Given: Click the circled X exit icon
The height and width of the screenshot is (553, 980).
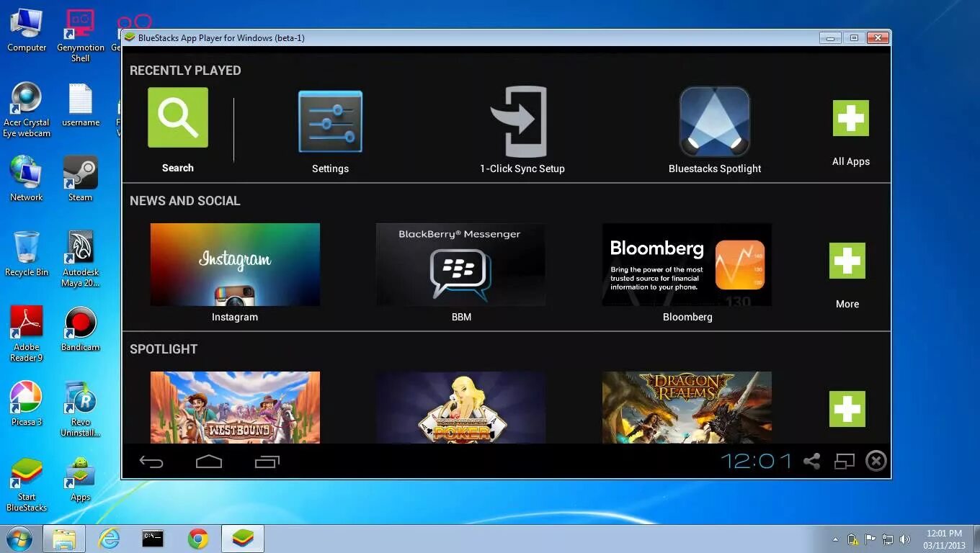Looking at the screenshot, I should (x=876, y=461).
